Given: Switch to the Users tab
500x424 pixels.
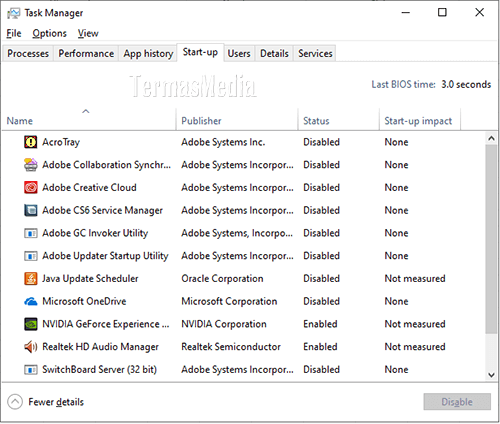Looking at the screenshot, I should 239,53.
